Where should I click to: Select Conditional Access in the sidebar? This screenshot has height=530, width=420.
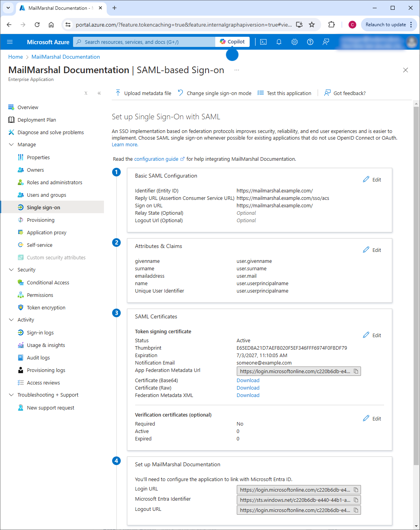coord(48,283)
